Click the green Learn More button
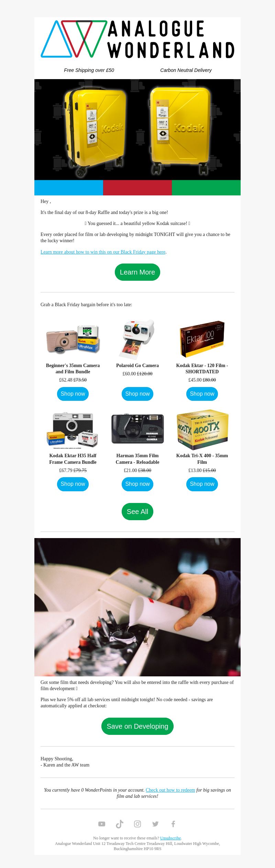 coord(137,272)
